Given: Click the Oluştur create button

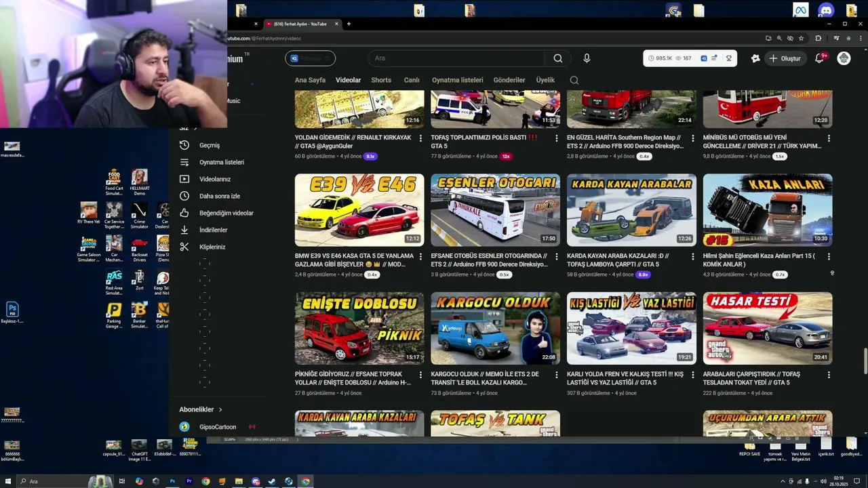Looking at the screenshot, I should pos(785,58).
